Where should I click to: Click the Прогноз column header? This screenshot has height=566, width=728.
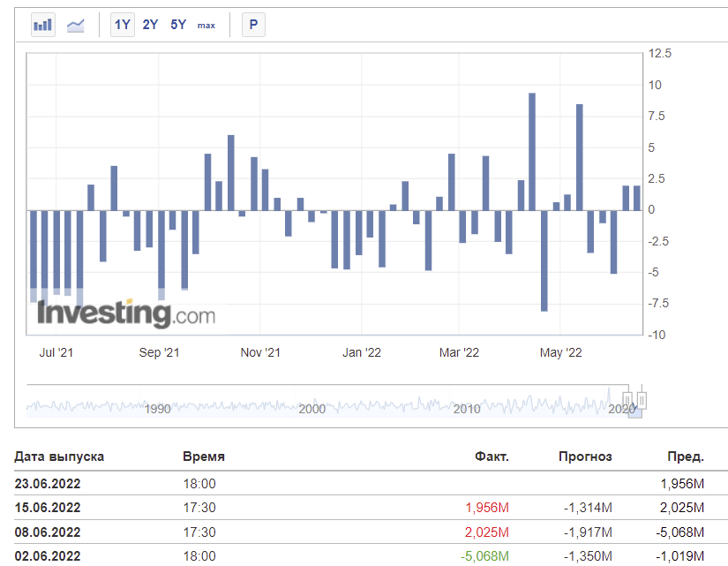click(x=585, y=457)
